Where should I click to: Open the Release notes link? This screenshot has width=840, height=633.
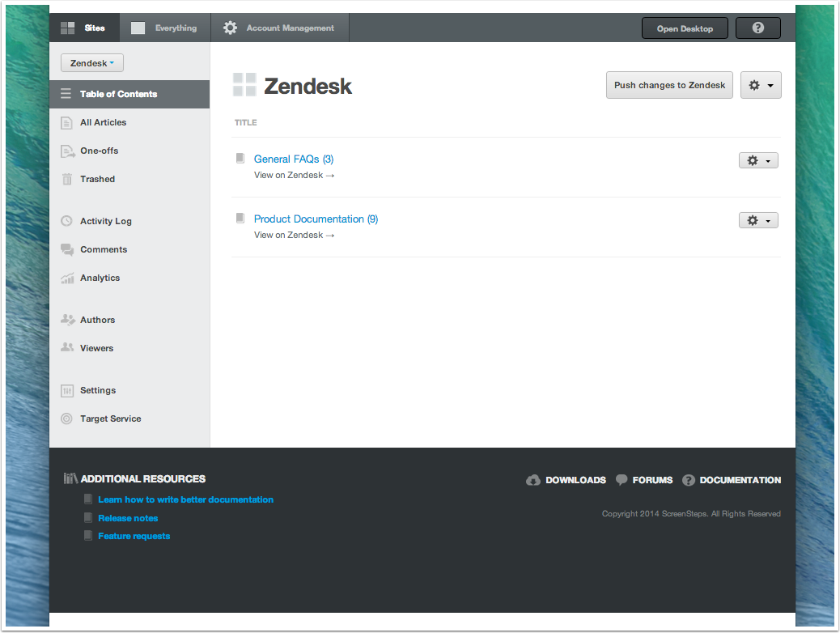pyautogui.click(x=127, y=517)
